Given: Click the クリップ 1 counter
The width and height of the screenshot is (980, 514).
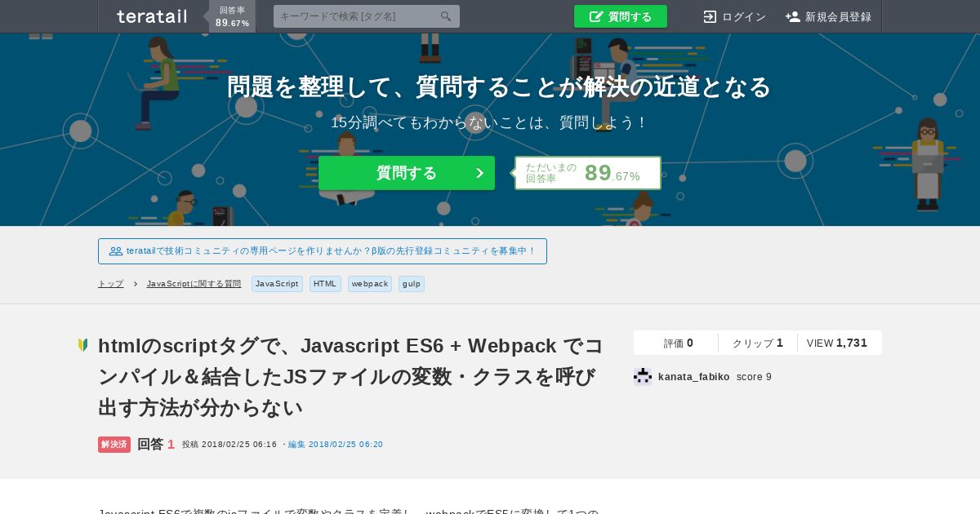Looking at the screenshot, I should (758, 343).
